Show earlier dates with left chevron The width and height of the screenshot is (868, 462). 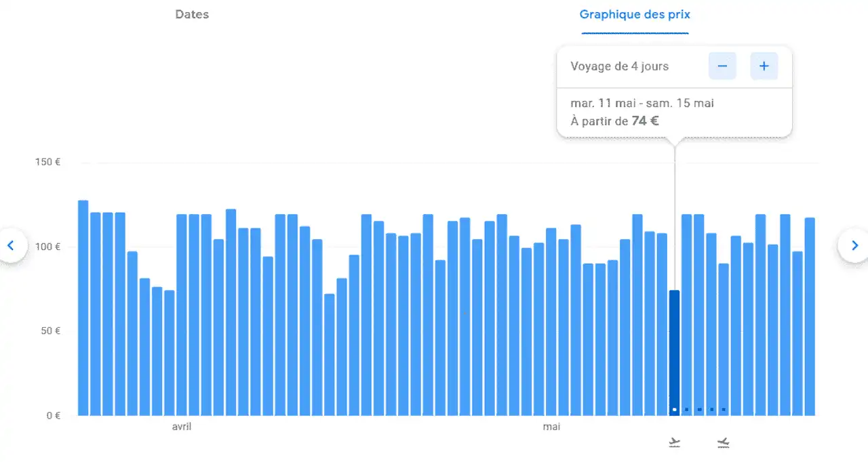pos(11,245)
